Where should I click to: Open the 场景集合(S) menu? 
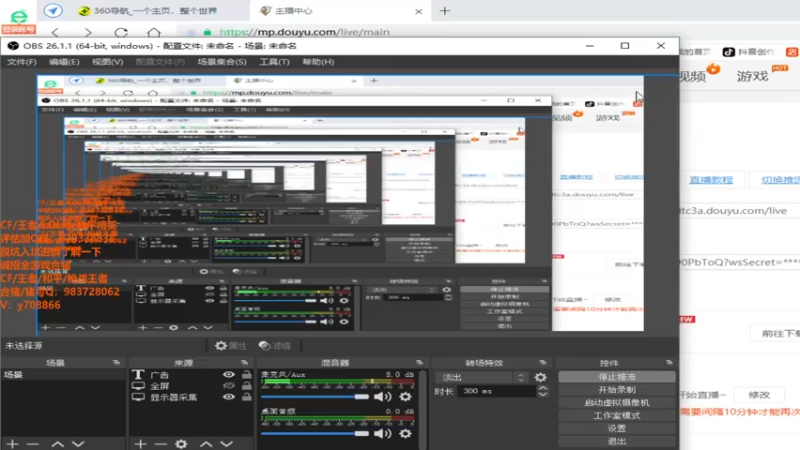point(222,62)
